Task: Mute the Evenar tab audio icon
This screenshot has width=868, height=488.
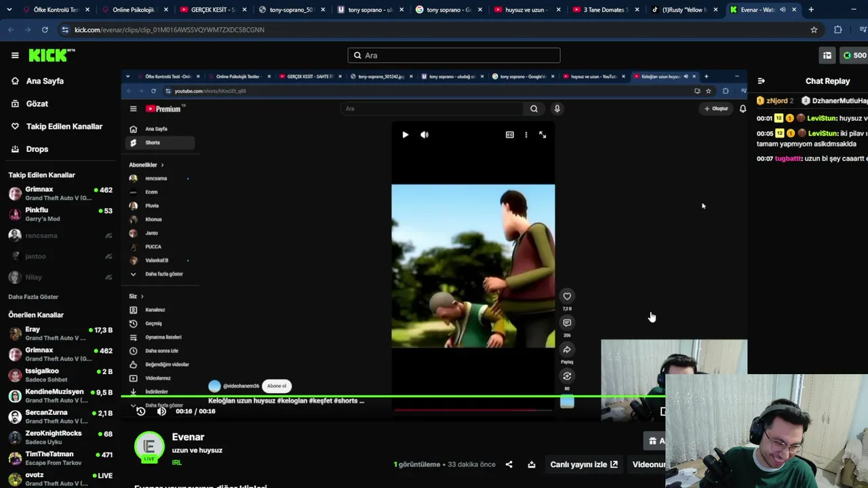Action: (783, 9)
